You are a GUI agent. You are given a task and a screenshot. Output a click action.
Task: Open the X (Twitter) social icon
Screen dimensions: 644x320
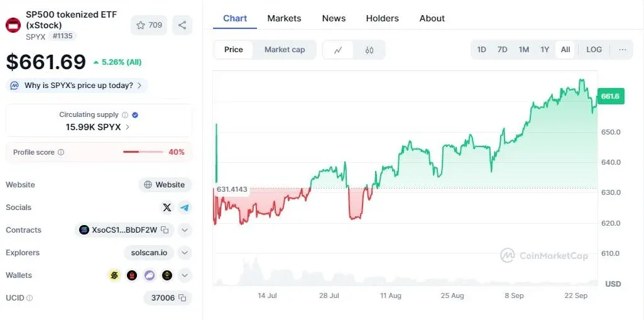(x=166, y=207)
